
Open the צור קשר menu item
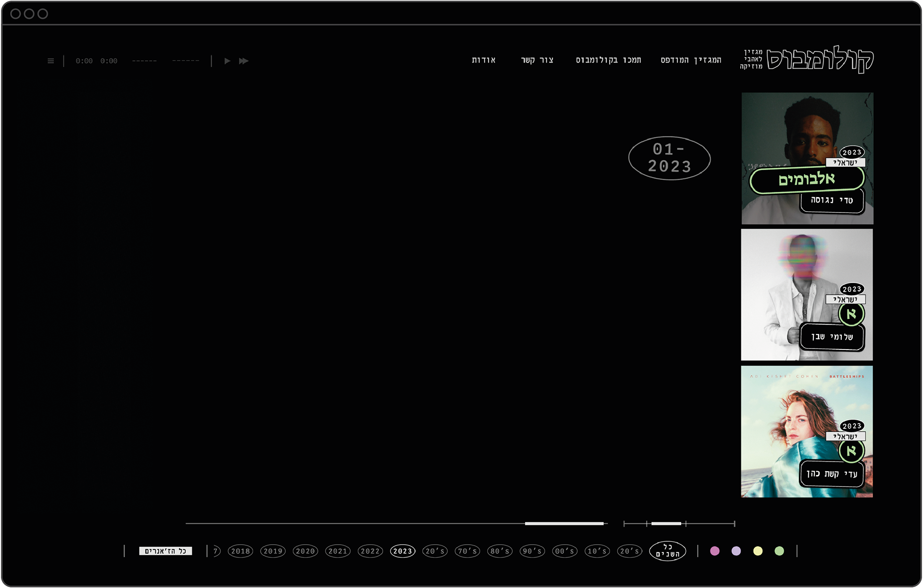click(x=537, y=60)
